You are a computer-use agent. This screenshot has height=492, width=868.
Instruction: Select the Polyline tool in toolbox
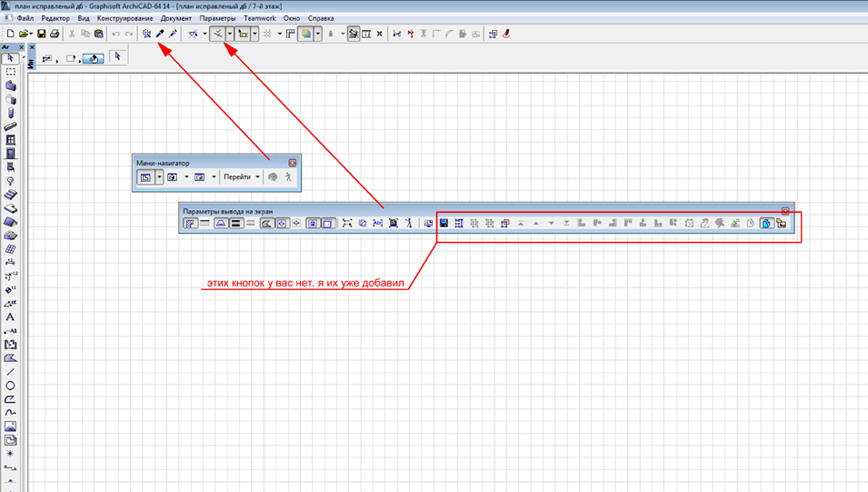click(10, 399)
